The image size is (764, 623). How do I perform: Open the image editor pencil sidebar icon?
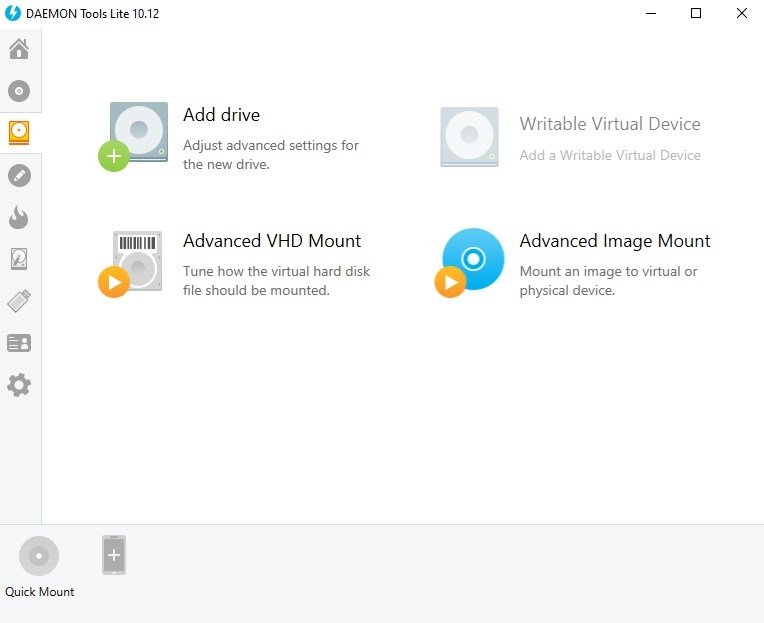pyautogui.click(x=19, y=175)
